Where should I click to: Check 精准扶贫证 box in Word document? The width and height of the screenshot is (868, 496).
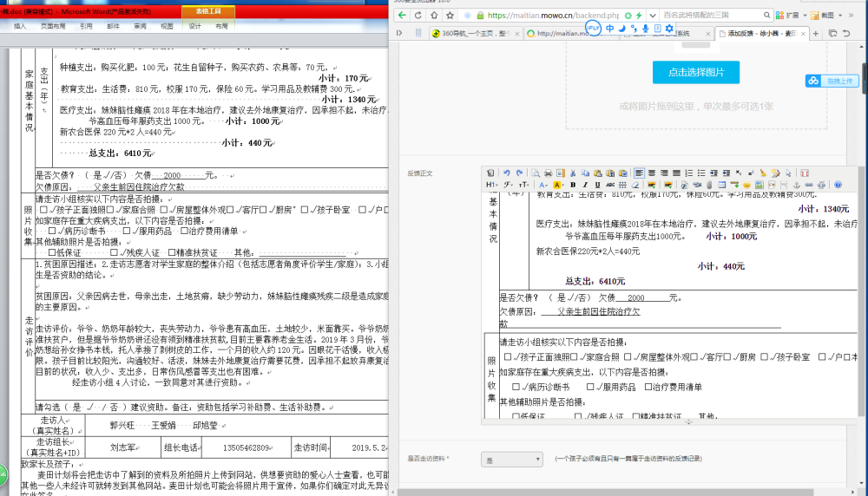point(172,252)
